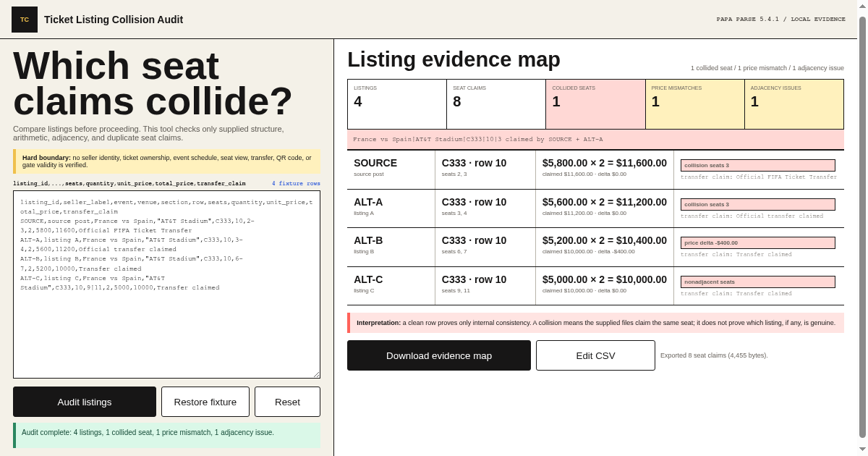Click the summary '1 collided seat / 1 price mismatch' text

[x=767, y=68]
